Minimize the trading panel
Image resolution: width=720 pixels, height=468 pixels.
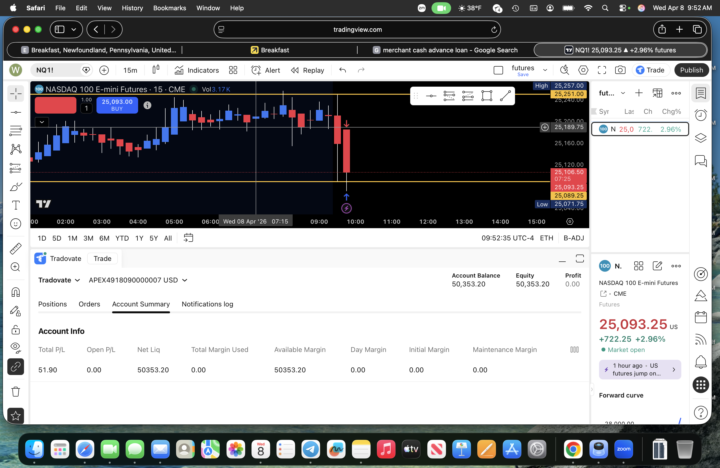pyautogui.click(x=562, y=259)
